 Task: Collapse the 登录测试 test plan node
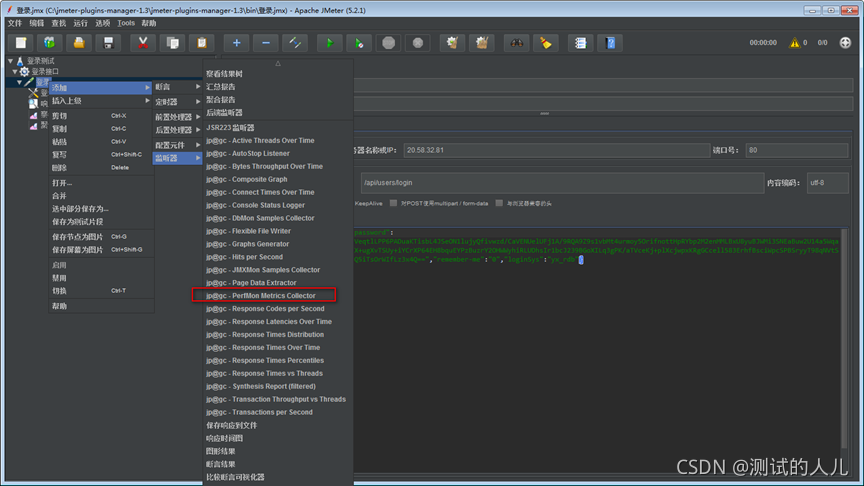click(x=10, y=61)
